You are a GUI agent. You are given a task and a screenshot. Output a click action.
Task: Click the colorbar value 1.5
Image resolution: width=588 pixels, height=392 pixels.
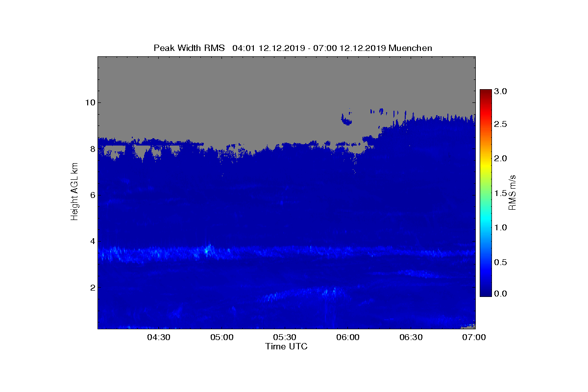[500, 194]
